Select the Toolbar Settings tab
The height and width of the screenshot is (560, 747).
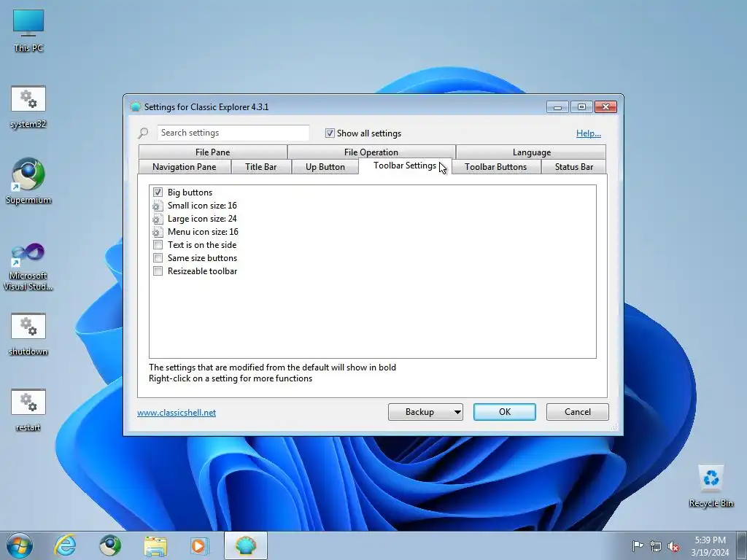pyautogui.click(x=404, y=166)
